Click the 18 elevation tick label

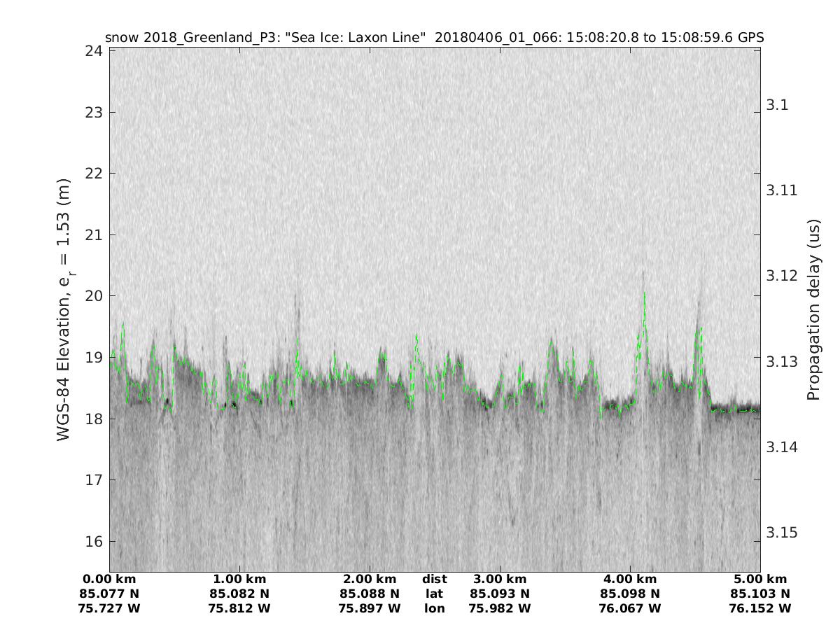[x=94, y=419]
